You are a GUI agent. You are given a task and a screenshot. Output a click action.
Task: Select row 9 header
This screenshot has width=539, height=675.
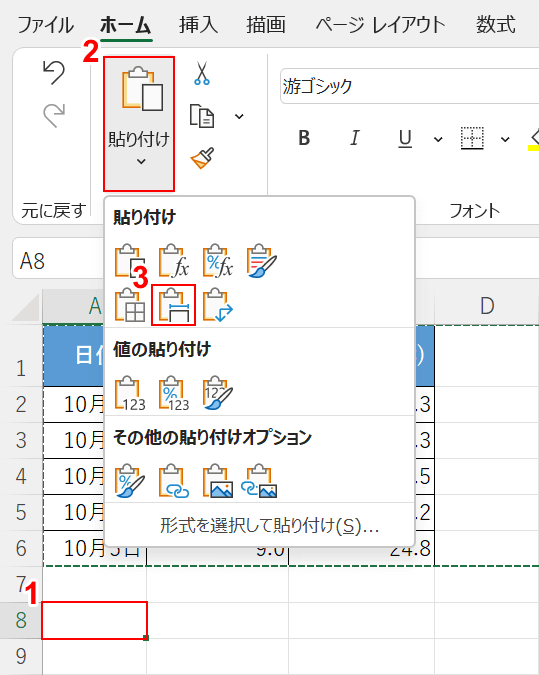(21, 656)
